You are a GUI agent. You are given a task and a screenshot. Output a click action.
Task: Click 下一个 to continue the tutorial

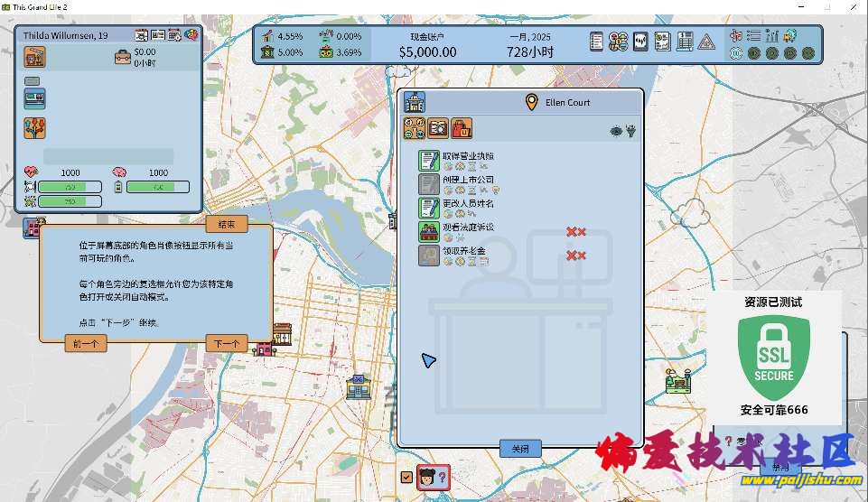(226, 343)
